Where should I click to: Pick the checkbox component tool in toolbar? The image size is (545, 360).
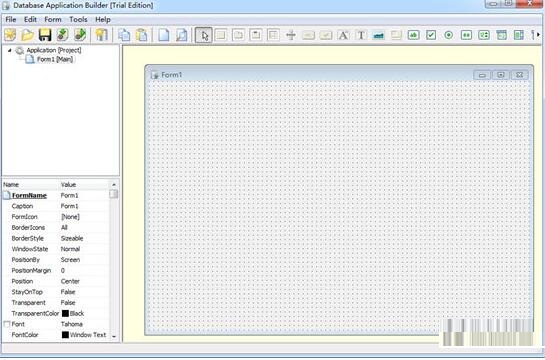point(431,35)
